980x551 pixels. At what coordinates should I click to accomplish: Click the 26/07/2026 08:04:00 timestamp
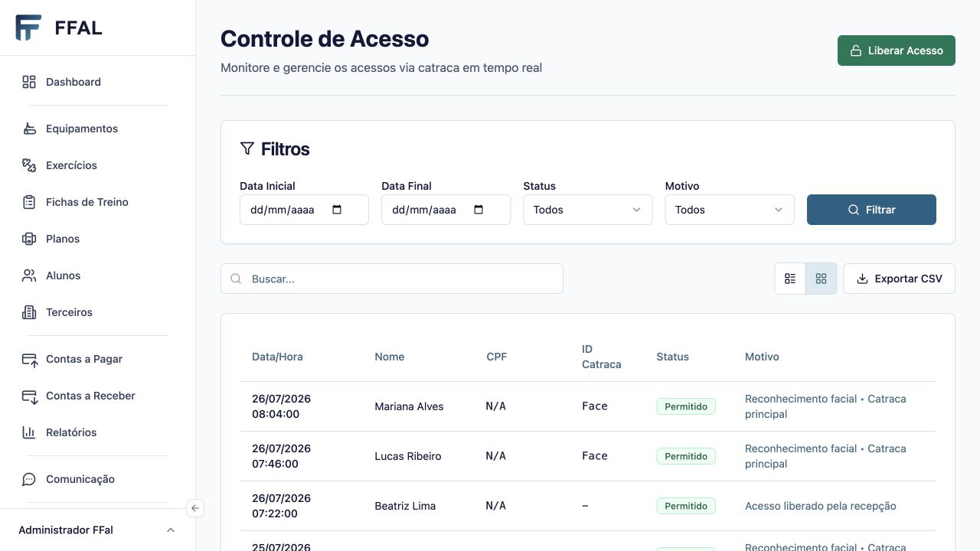(x=282, y=406)
